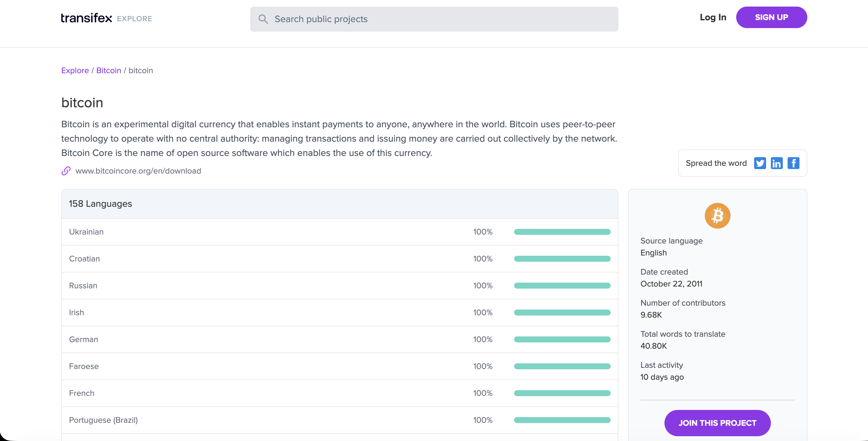Viewport: 868px width, 441px height.
Task: Click the Bitcoin project logo
Action: tap(717, 216)
